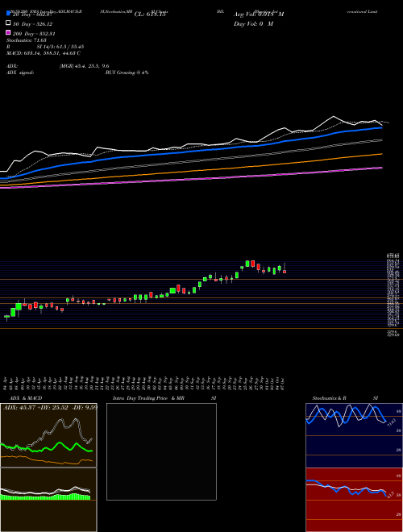The height and width of the screenshot is (532, 403).
Task: Click the '(MGR) 45.4, 25.5, 9.6' ADX values
Action: pos(84,66)
